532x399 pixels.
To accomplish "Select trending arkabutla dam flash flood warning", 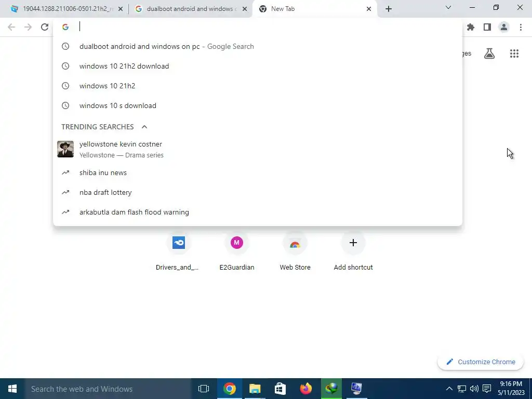I will point(258,212).
